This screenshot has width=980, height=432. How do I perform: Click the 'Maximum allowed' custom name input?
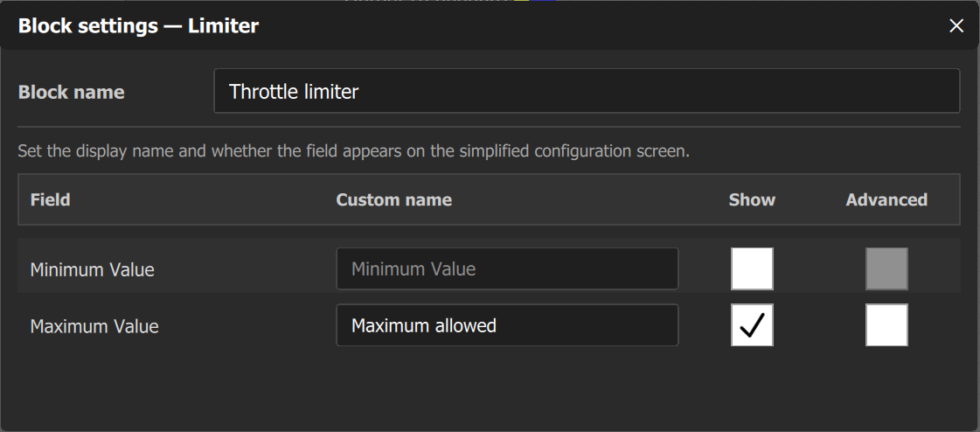pyautogui.click(x=507, y=325)
